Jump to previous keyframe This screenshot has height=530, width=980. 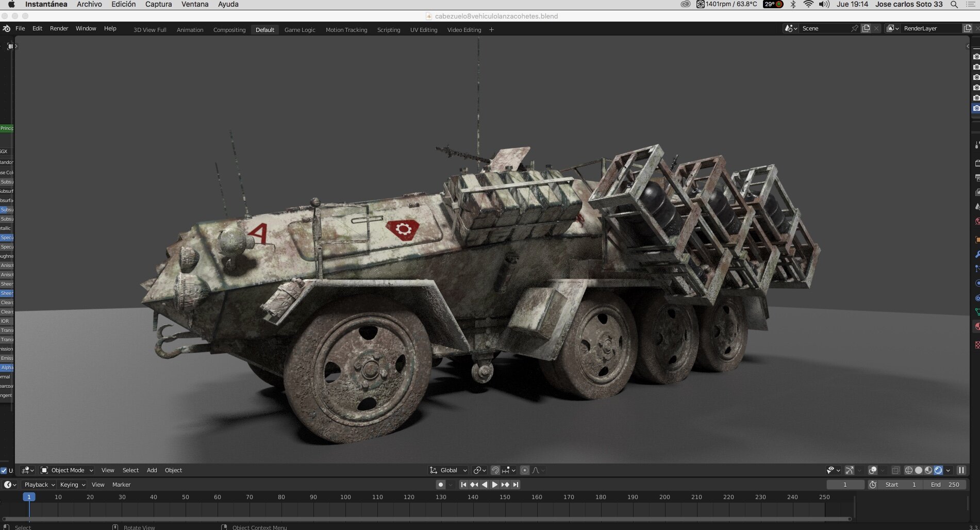(x=474, y=485)
